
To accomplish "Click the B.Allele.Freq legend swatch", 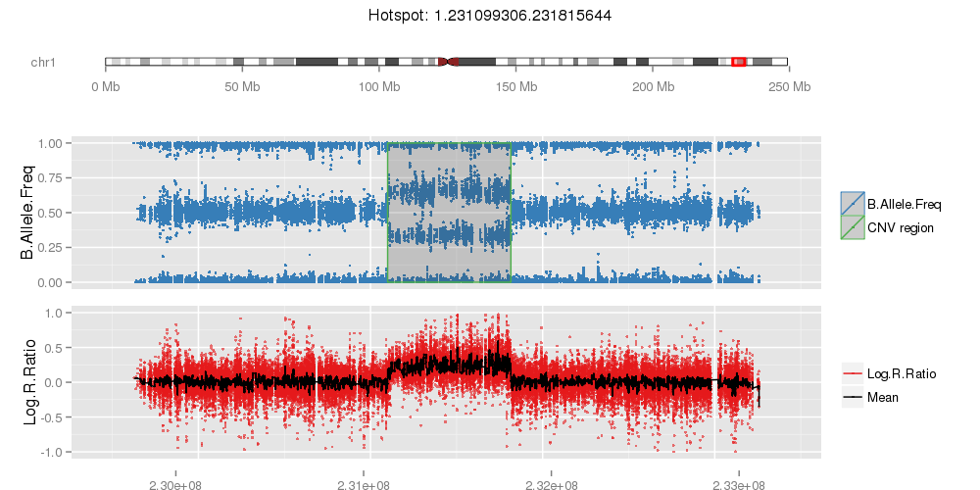I will pyautogui.click(x=853, y=204).
